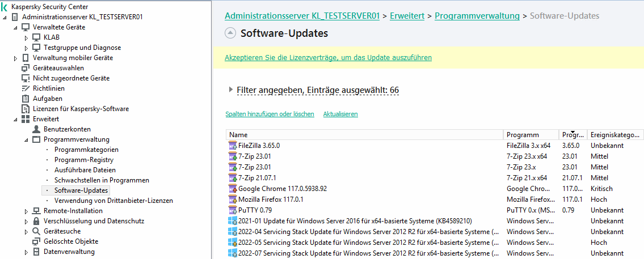Sort by the Ereigniskategorie column header
This screenshot has width=644, height=259.
click(615, 135)
